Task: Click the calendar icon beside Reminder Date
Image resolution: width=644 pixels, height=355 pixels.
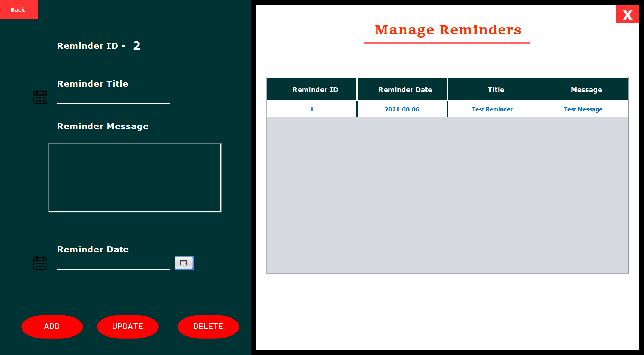Action: tap(40, 263)
